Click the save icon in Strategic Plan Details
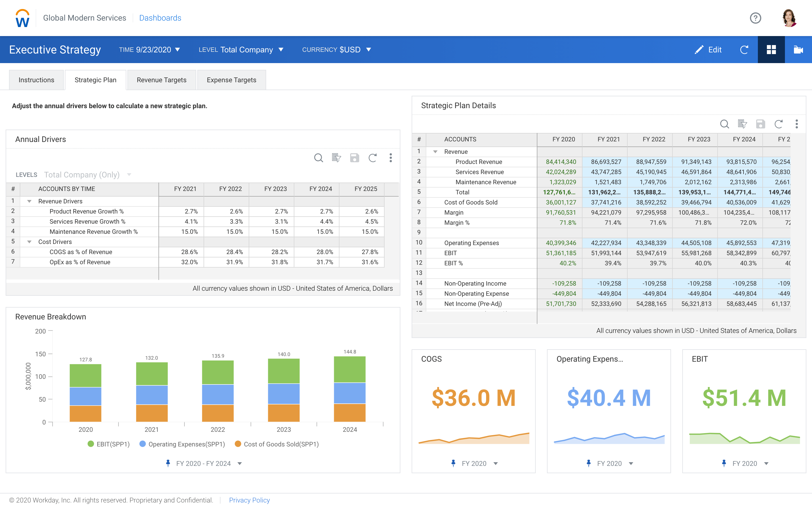The height and width of the screenshot is (507, 812). click(x=761, y=124)
